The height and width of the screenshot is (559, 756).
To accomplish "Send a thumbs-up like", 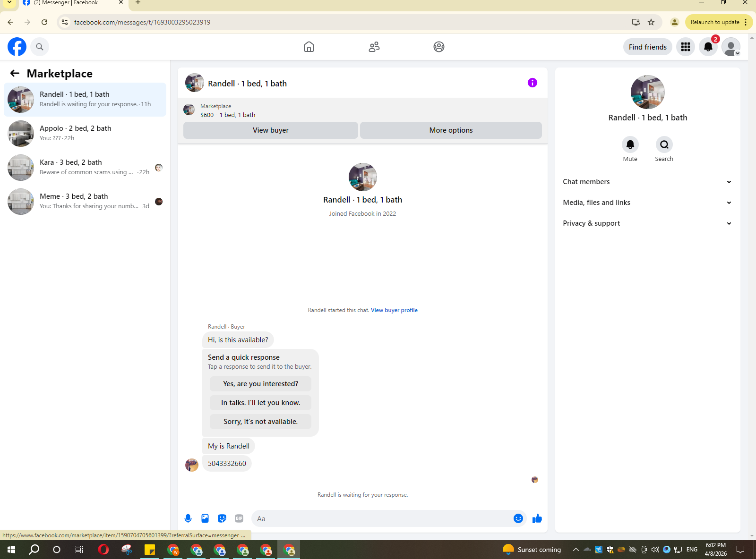I will tap(537, 518).
